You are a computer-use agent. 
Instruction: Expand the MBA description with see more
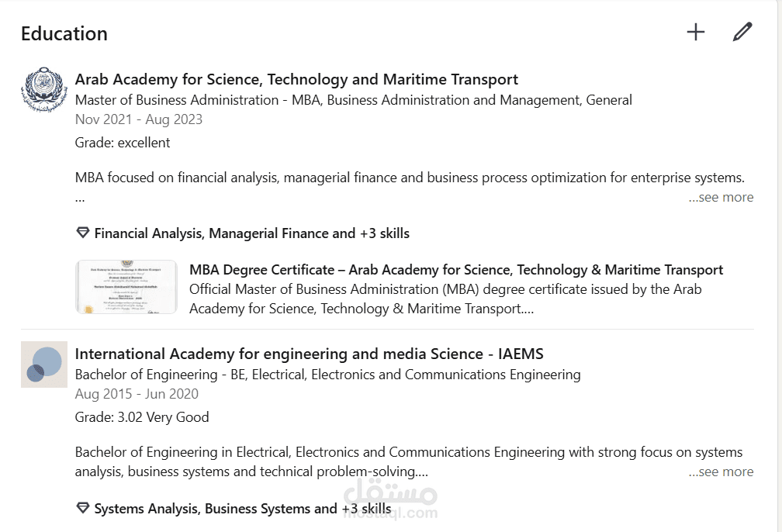click(721, 197)
